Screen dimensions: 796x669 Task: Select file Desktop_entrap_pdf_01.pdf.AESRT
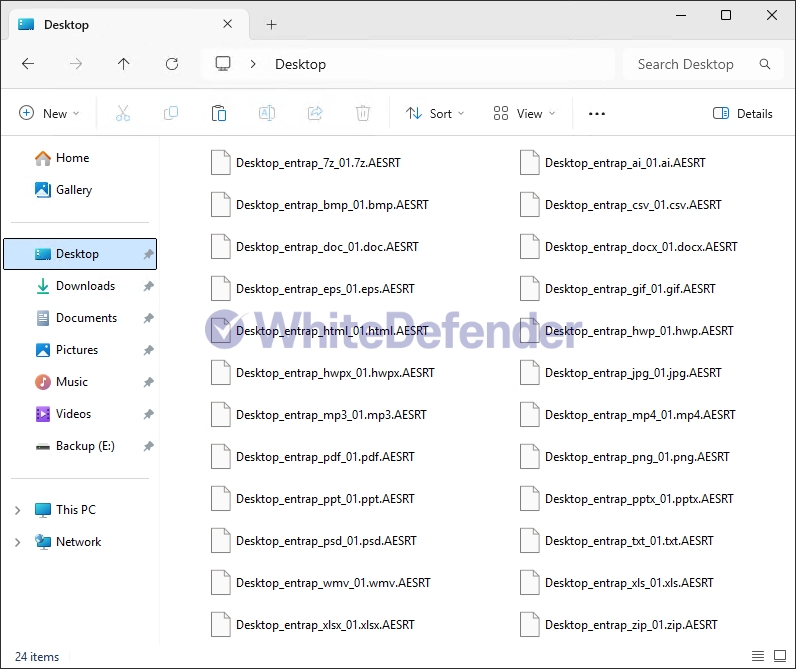coord(324,457)
